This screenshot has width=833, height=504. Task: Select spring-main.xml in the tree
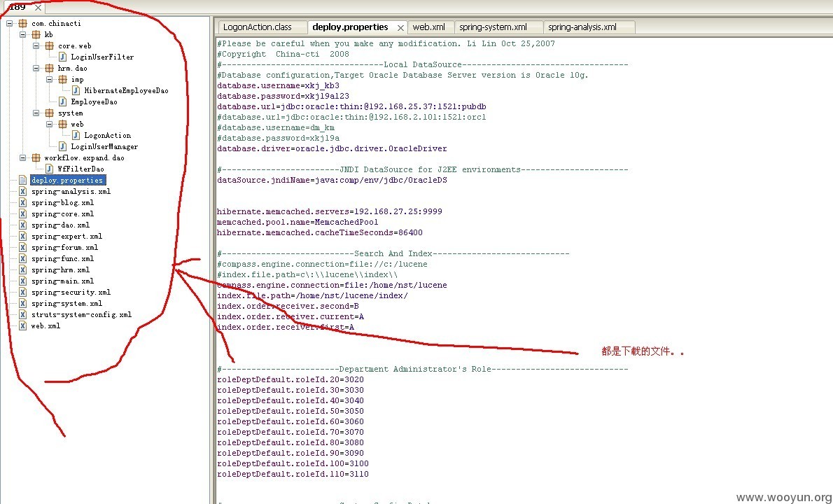point(62,281)
